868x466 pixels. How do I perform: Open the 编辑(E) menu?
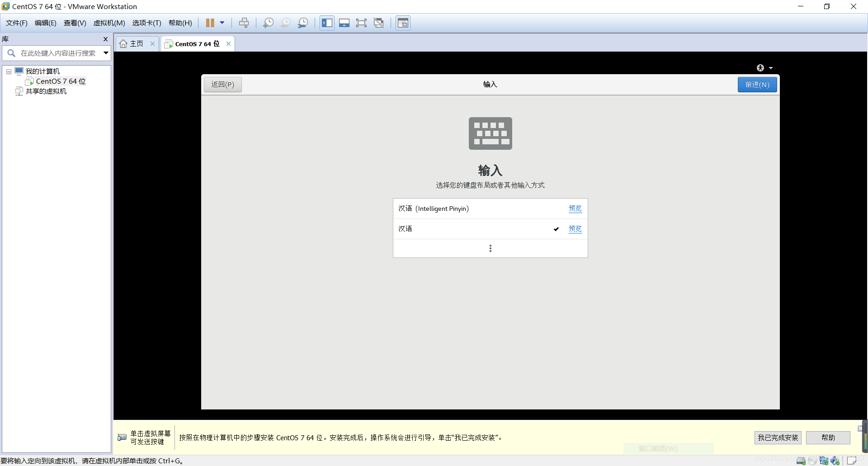[46, 23]
